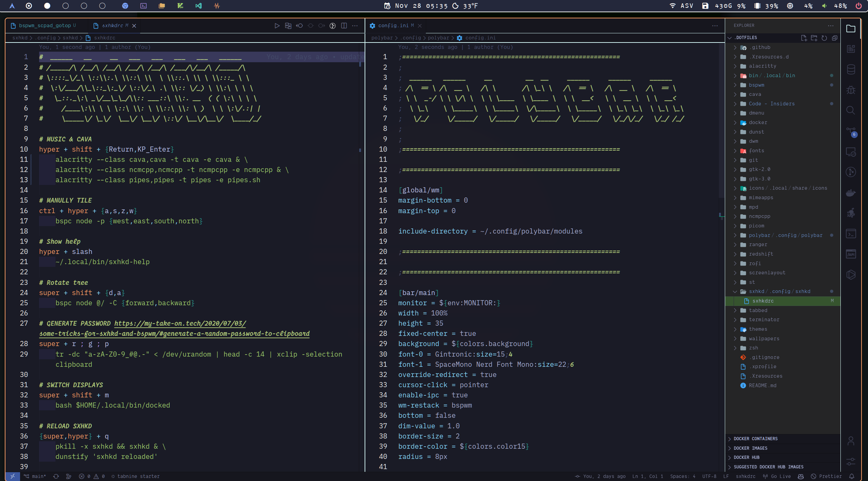Viewport: 868px width, 481px height.
Task: Click Open Changes compare icon
Action: (288, 25)
